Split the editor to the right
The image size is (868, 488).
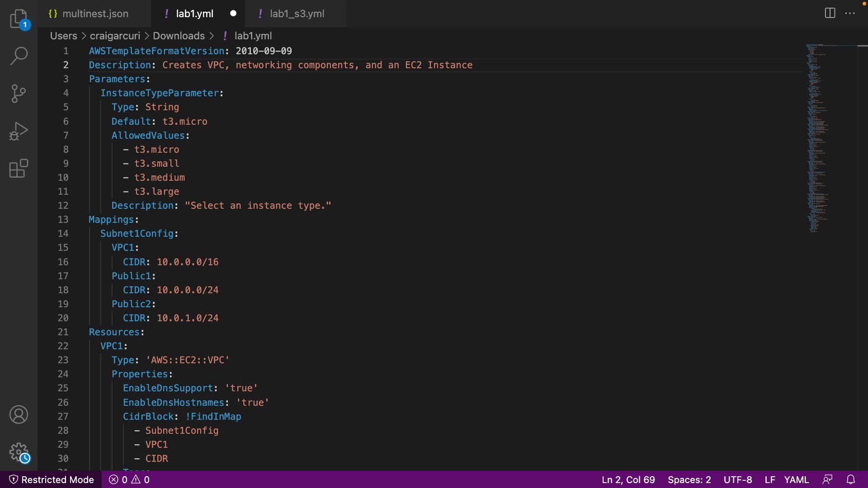click(830, 13)
